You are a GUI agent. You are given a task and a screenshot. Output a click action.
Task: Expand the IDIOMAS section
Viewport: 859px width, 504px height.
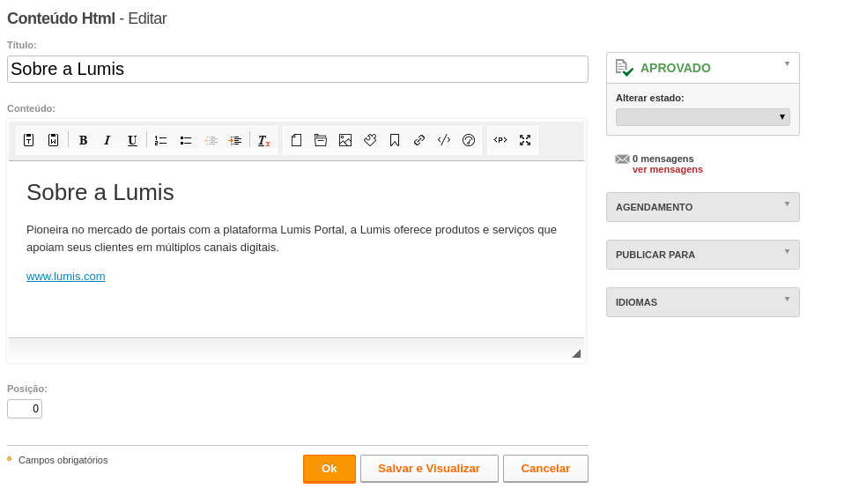coord(703,302)
